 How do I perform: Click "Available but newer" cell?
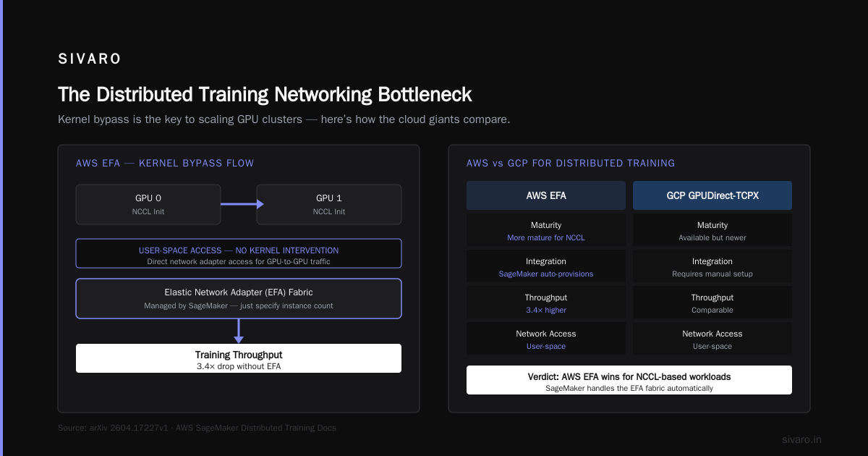712,237
